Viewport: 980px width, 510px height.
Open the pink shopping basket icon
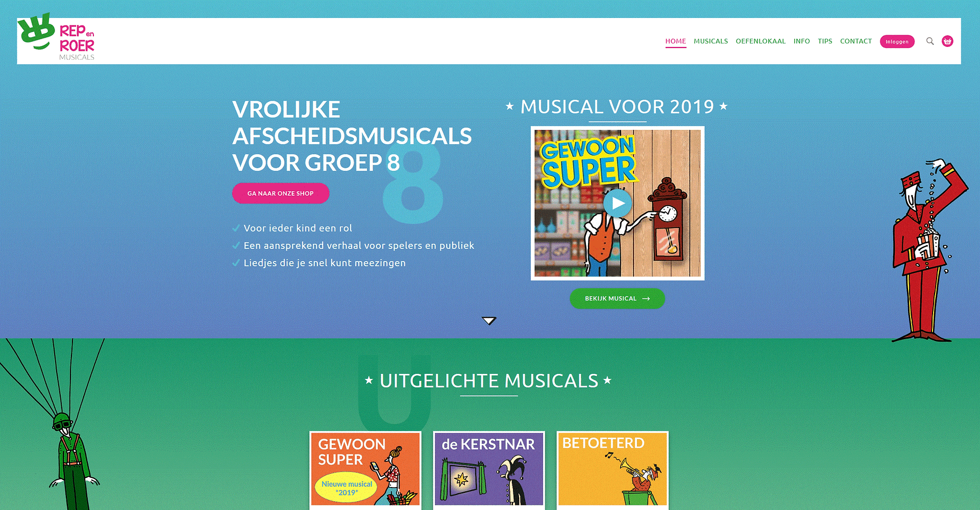click(947, 41)
